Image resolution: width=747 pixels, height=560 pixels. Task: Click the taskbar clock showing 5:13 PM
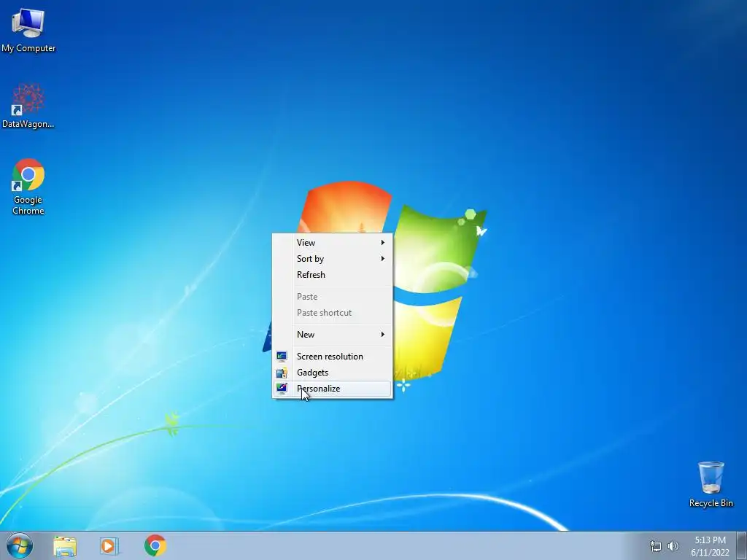pyautogui.click(x=710, y=540)
